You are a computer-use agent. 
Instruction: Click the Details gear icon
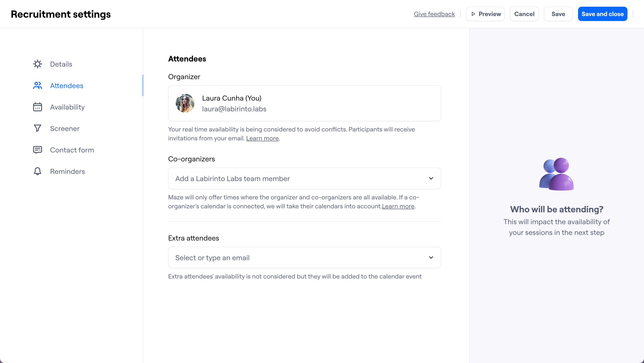(38, 64)
